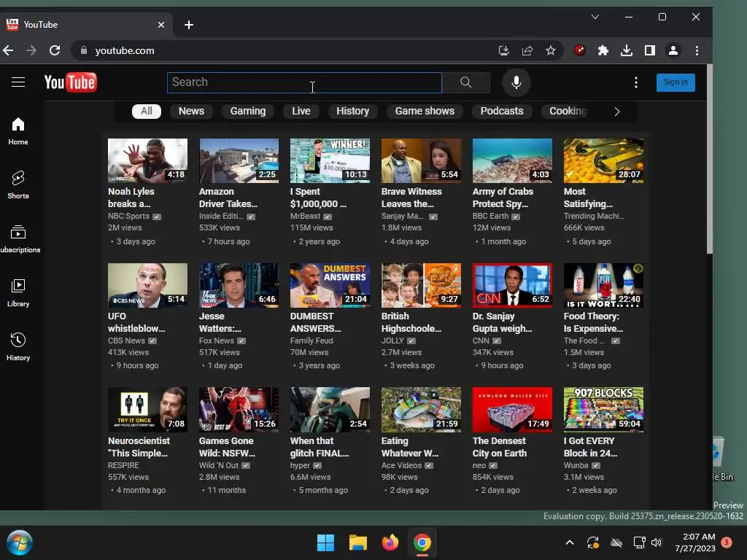Open YouTube settings three-dot menu

pos(635,82)
